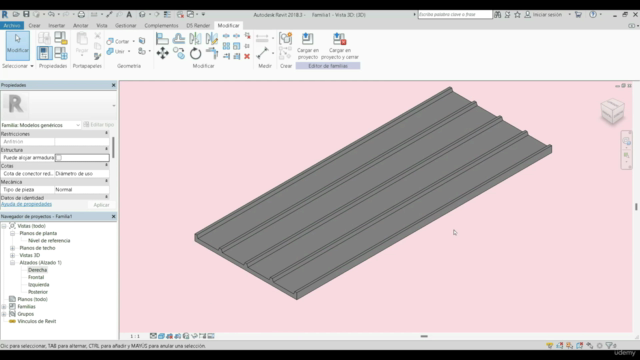This screenshot has width=640, height=360.
Task: Click the red Delete X icon
Action: (247, 56)
